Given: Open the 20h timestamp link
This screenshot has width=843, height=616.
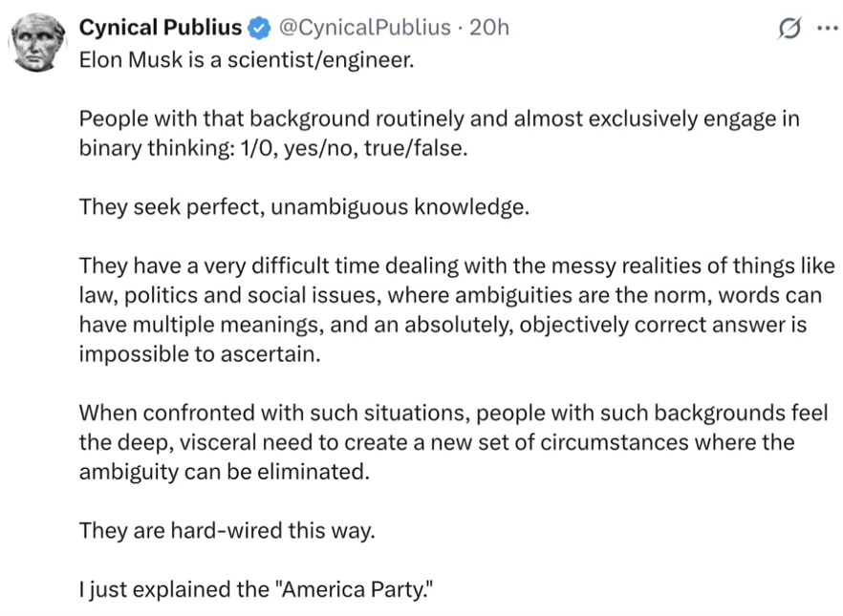Looking at the screenshot, I should (488, 28).
